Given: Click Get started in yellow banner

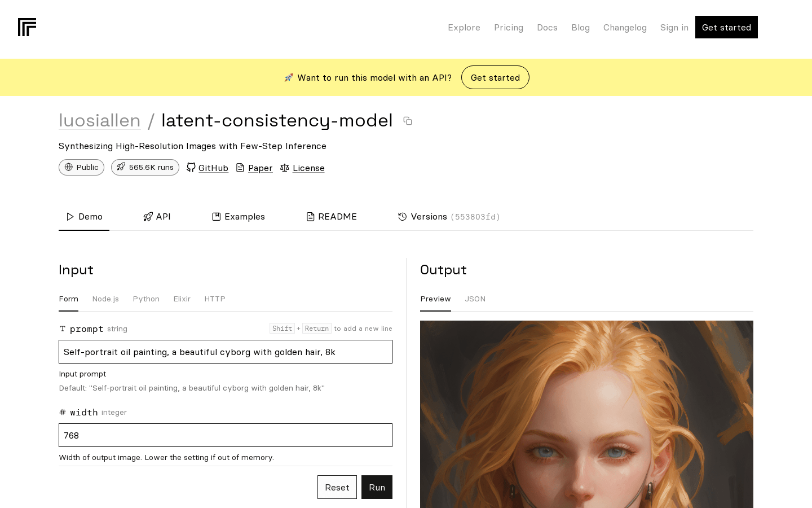Looking at the screenshot, I should pos(495,77).
